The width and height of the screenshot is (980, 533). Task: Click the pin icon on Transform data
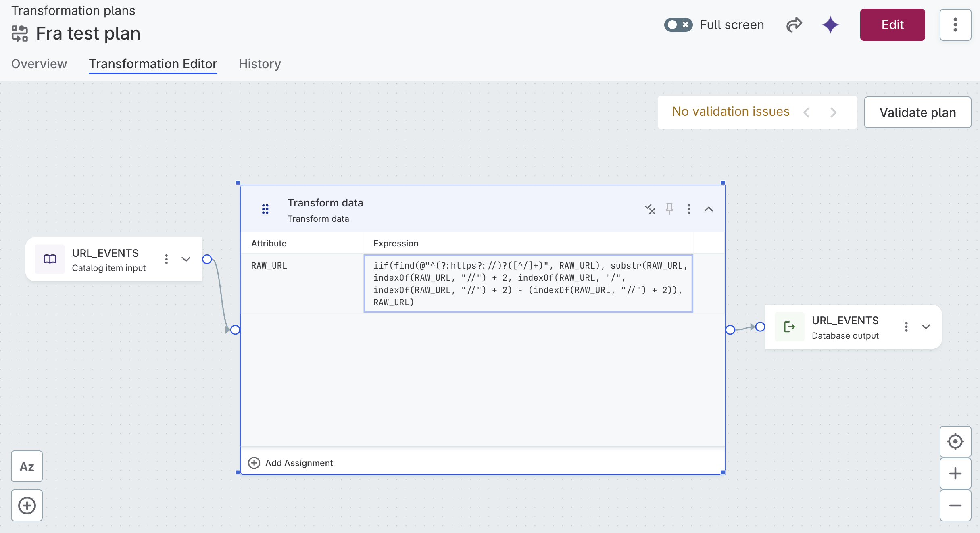pyautogui.click(x=669, y=209)
